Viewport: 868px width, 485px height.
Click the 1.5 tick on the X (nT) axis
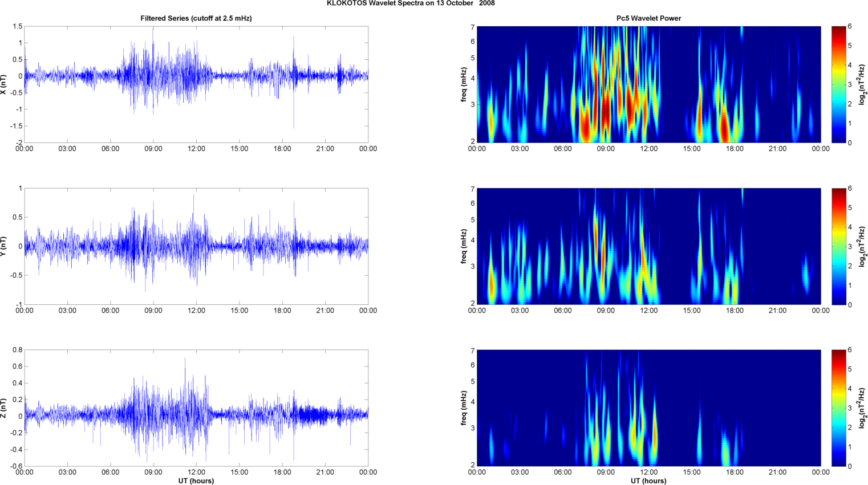click(17, 26)
